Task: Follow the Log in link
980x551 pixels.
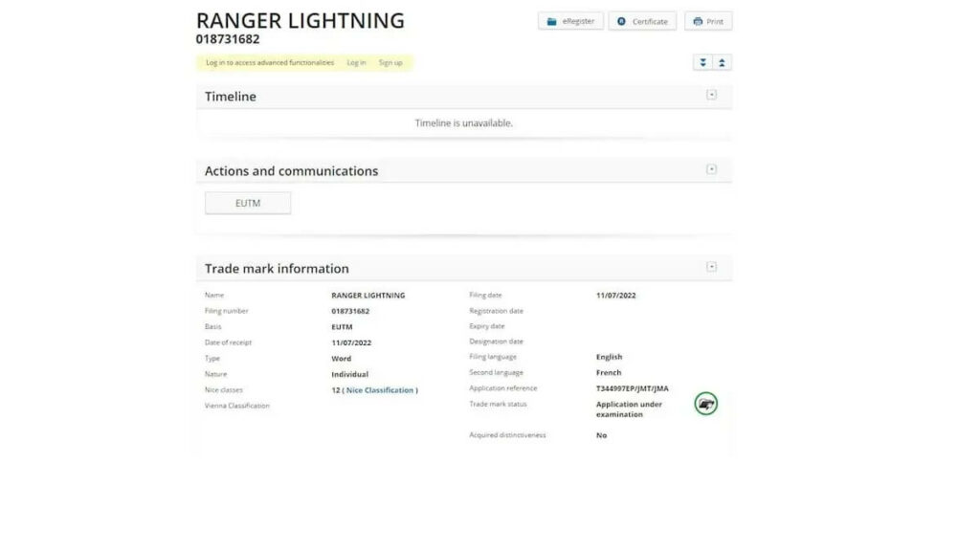Action: (x=356, y=63)
